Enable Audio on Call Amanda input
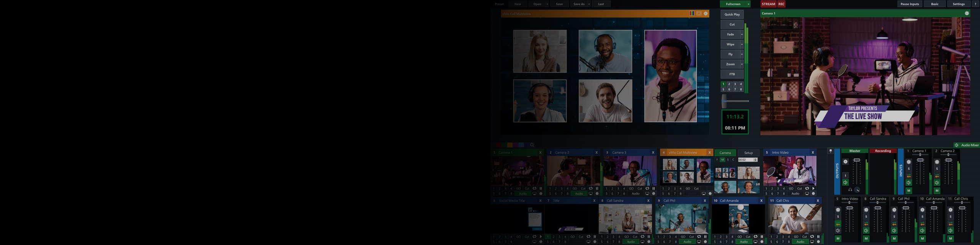 [743, 242]
